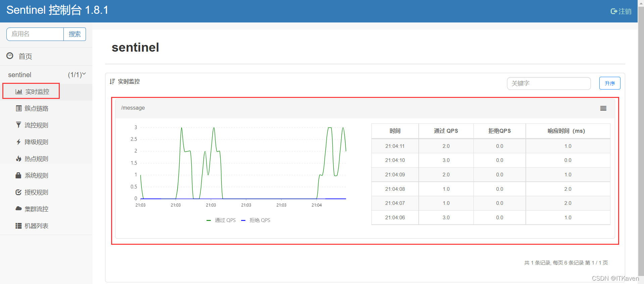
Task: Open the 流控规则 menu item
Action: click(46, 125)
